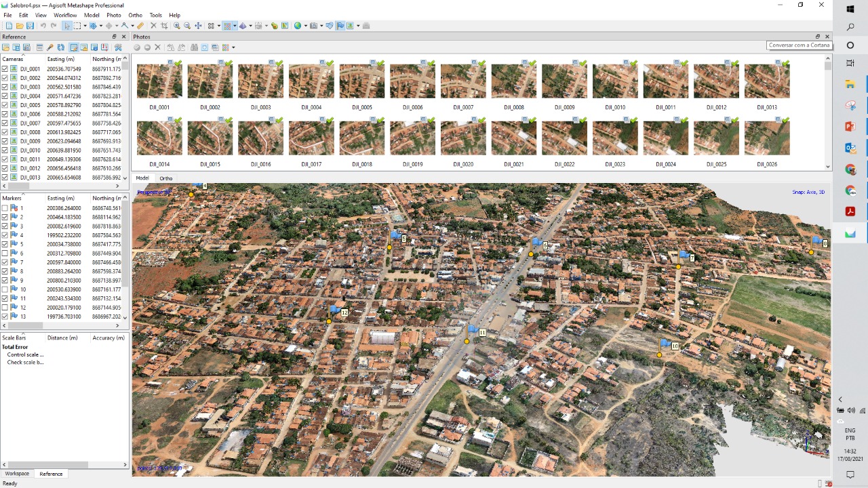The height and width of the screenshot is (488, 868).
Task: Expand the camera capture dropdown arrow
Action: [320, 26]
